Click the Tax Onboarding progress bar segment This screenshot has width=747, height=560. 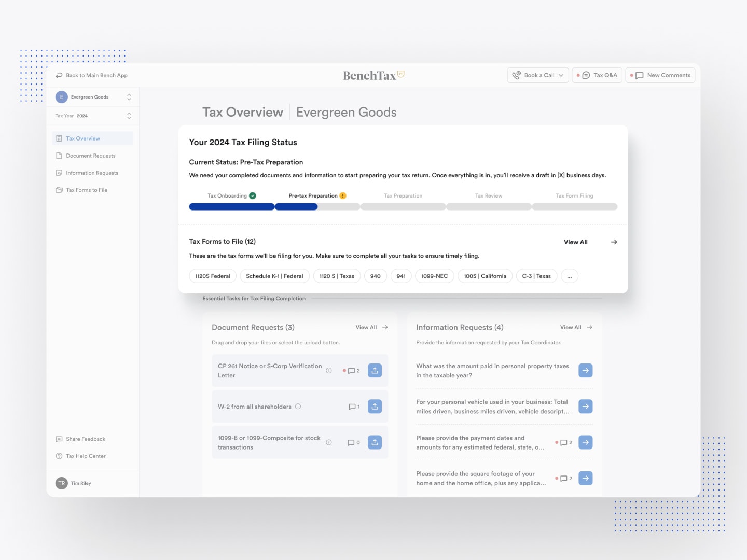[232, 207]
